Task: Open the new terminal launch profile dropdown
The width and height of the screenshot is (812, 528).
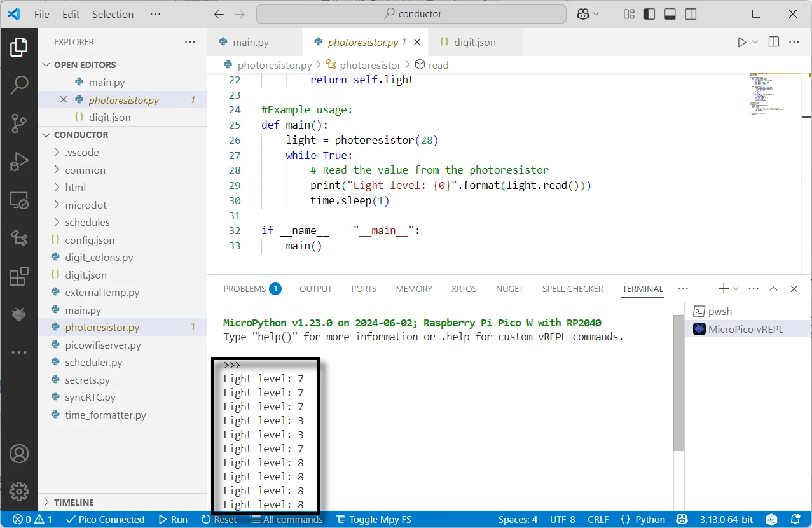Action: tap(736, 288)
